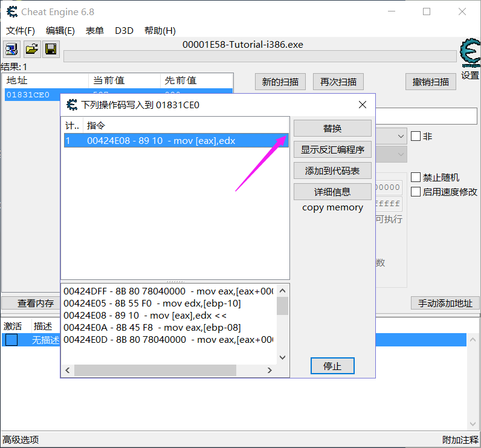The width and height of the screenshot is (481, 448).
Task: Select the mov [eax],edx instruction row
Action: point(176,140)
